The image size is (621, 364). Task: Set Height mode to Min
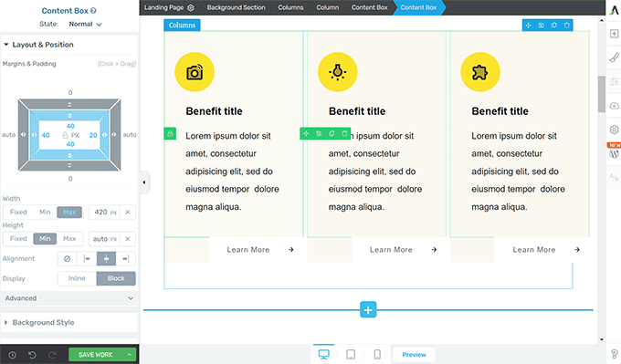pyautogui.click(x=45, y=239)
